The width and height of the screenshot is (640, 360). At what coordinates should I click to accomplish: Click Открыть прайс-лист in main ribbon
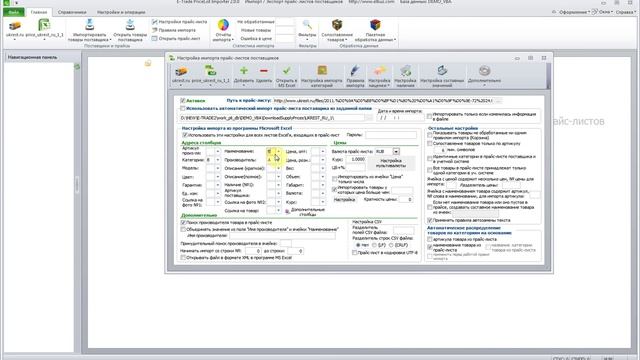click(x=176, y=39)
